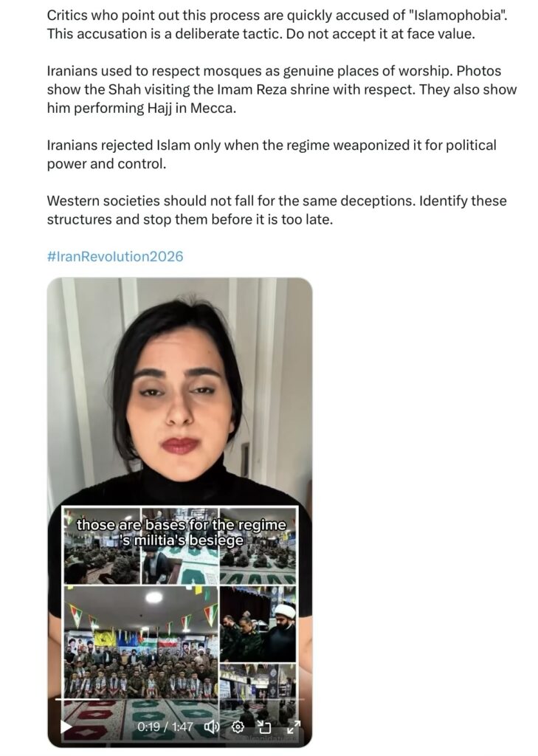Click the collage photo of white-turbaned cleric

[x=258, y=624]
